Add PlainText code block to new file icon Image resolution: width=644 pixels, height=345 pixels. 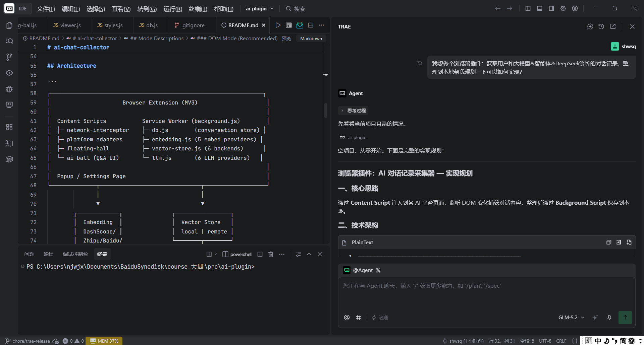629,242
